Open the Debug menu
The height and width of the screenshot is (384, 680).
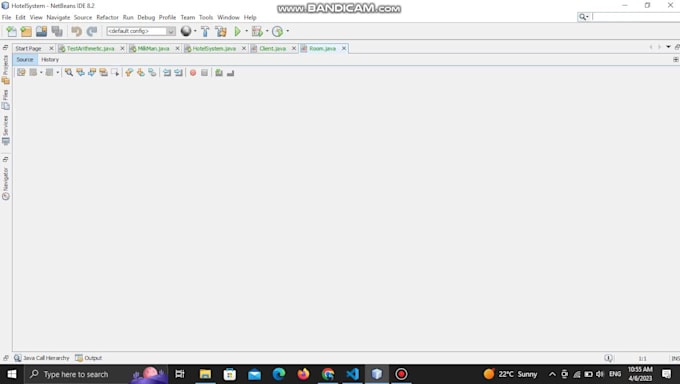146,17
